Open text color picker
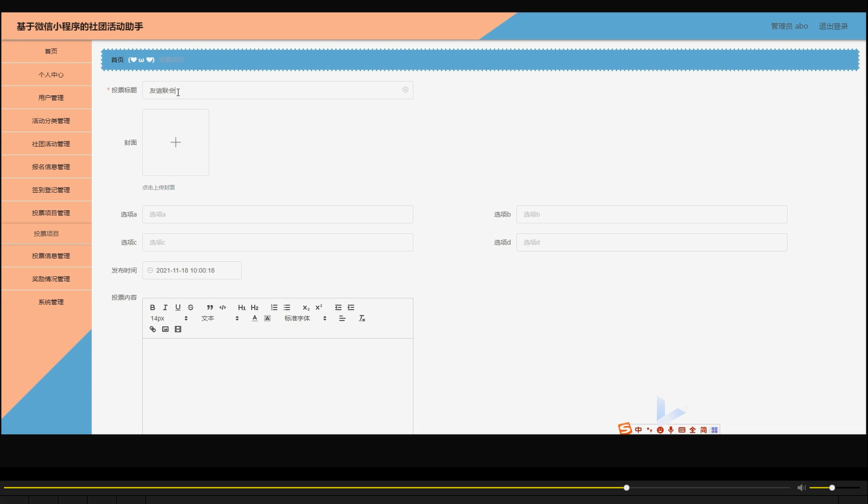868x504 pixels. click(x=255, y=318)
